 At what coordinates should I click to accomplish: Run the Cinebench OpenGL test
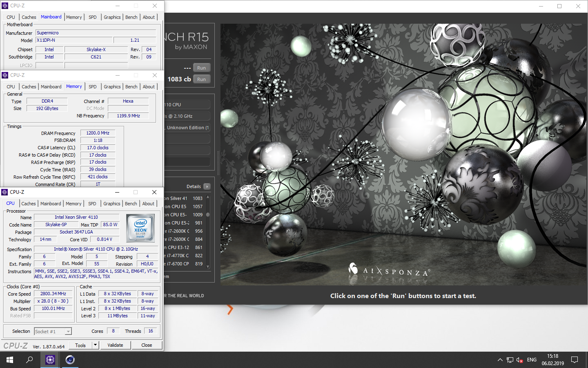coord(202,68)
